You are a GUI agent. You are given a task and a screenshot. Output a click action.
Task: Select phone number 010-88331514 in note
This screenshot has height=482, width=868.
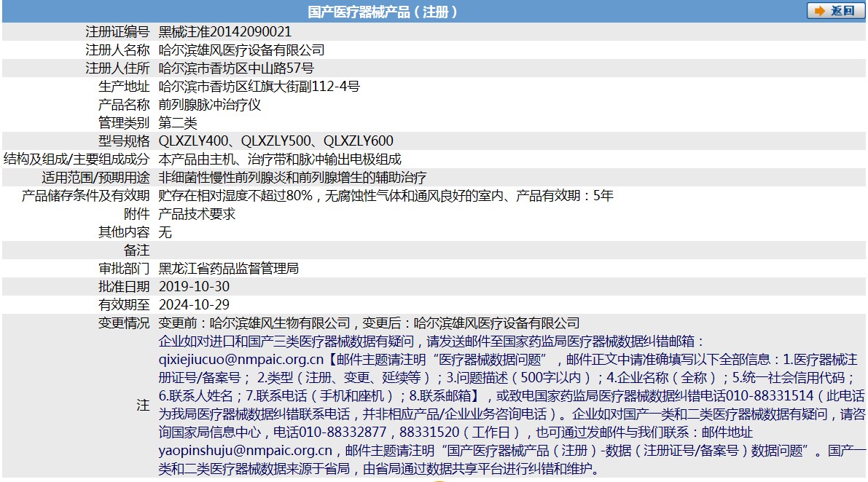770,396
